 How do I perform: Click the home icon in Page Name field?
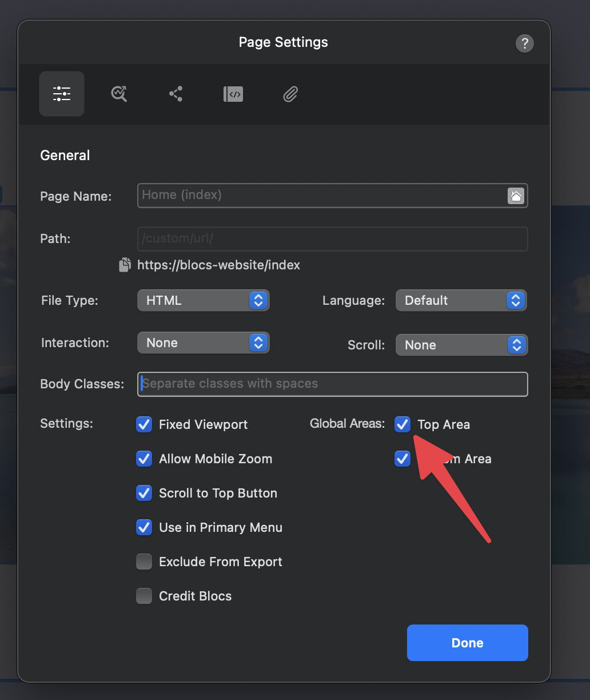pos(516,196)
